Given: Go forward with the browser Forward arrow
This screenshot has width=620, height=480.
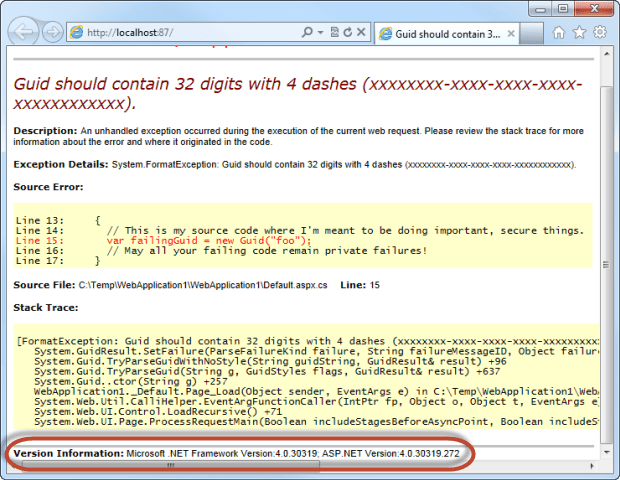Looking at the screenshot, I should pyautogui.click(x=52, y=32).
